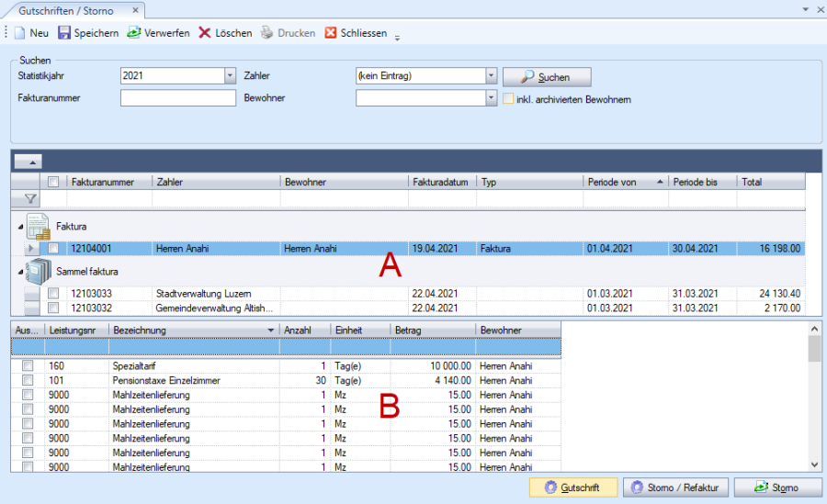Viewport: 827px width, 504px height.
Task: Open the Zahler dropdown
Action: point(491,76)
